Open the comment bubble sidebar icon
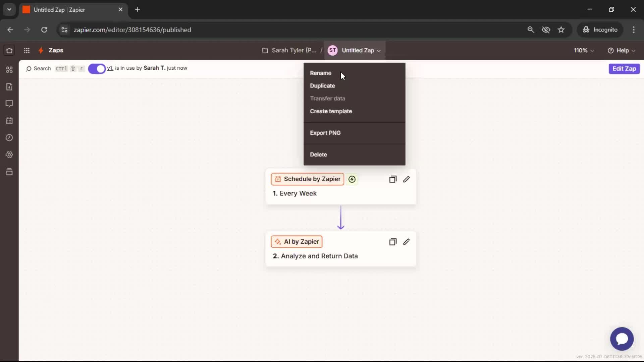The width and height of the screenshot is (644, 362). [x=9, y=104]
